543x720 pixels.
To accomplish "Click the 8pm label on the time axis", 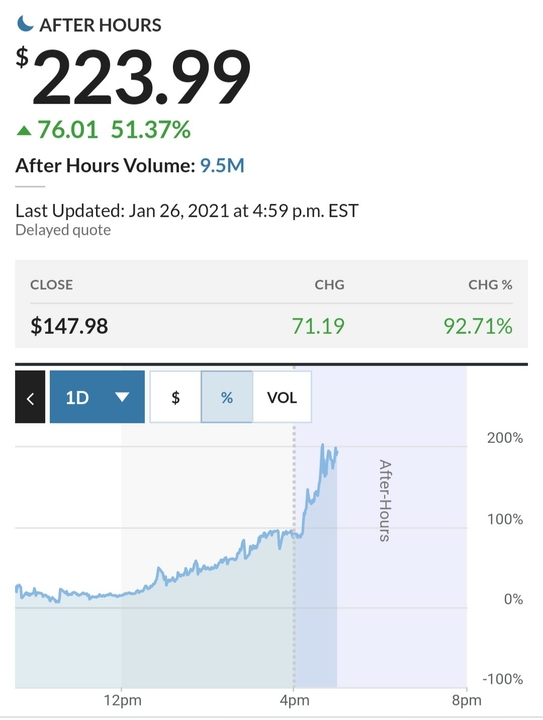I will point(466,701).
